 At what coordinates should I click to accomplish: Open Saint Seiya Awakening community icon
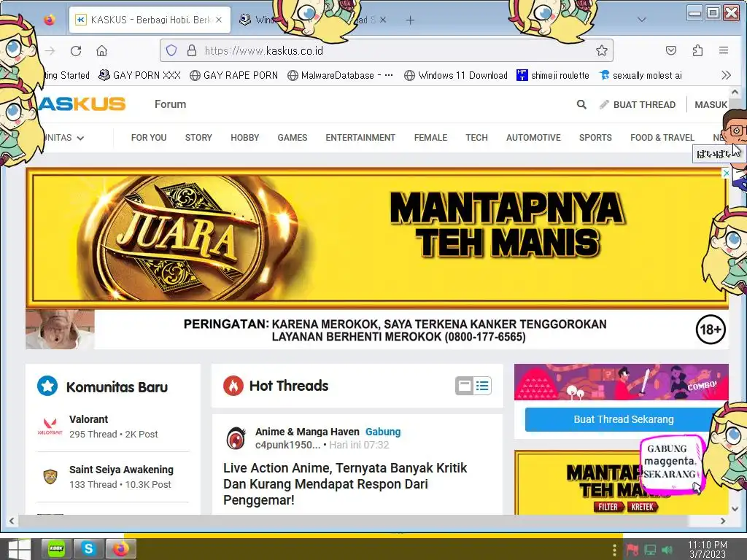pos(50,476)
